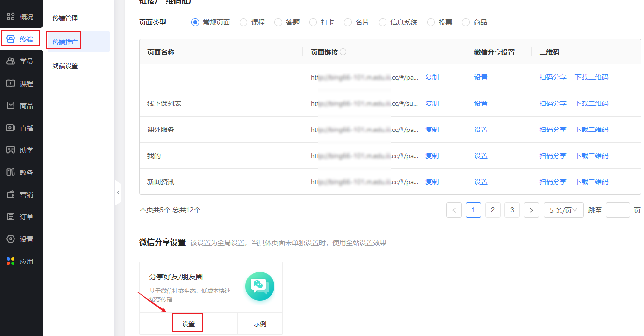
Task: Click 下载二维码 for 新闻资讯 row
Action: pyautogui.click(x=591, y=182)
